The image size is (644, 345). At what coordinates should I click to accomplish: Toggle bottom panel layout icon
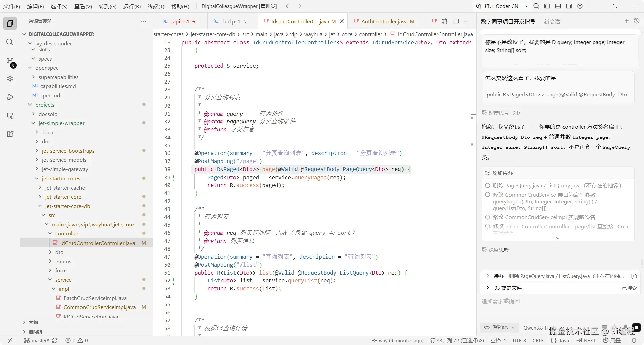[x=558, y=6]
